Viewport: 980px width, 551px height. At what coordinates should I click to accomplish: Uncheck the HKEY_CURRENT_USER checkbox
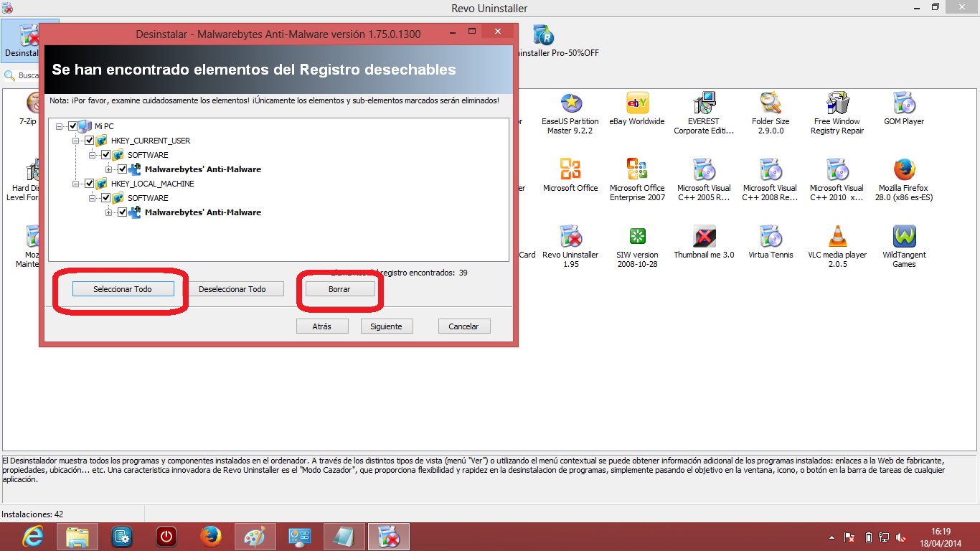click(90, 141)
